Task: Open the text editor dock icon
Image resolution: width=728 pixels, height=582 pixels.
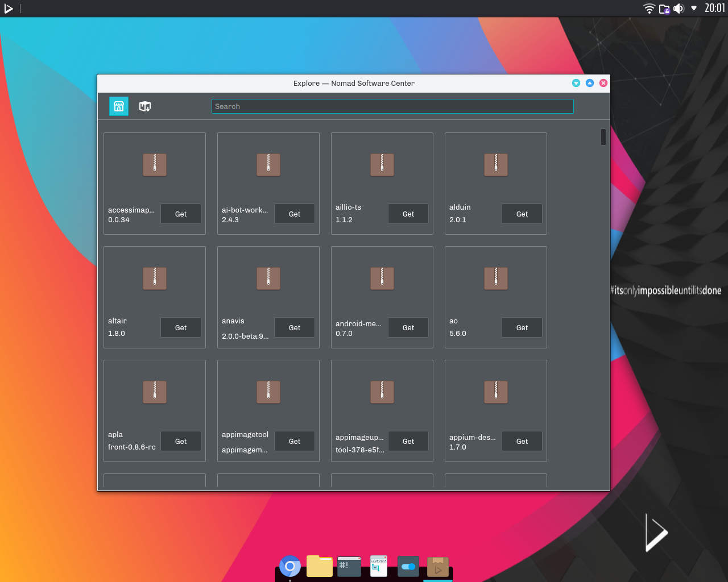Action: click(379, 566)
